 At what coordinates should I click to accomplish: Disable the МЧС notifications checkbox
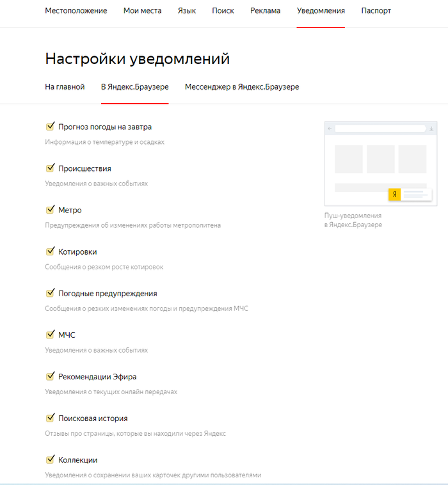pos(50,335)
